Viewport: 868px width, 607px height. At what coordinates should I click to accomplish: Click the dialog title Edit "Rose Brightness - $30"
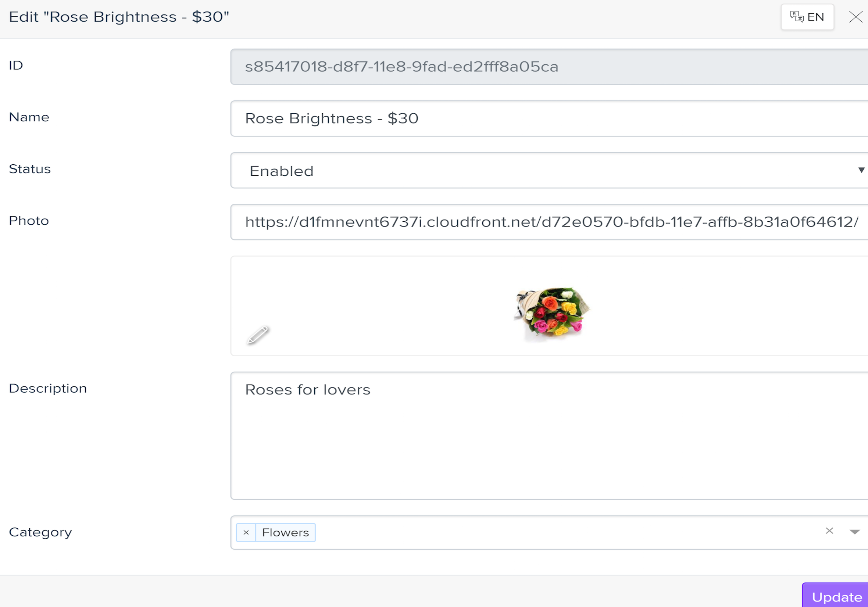pos(119,17)
